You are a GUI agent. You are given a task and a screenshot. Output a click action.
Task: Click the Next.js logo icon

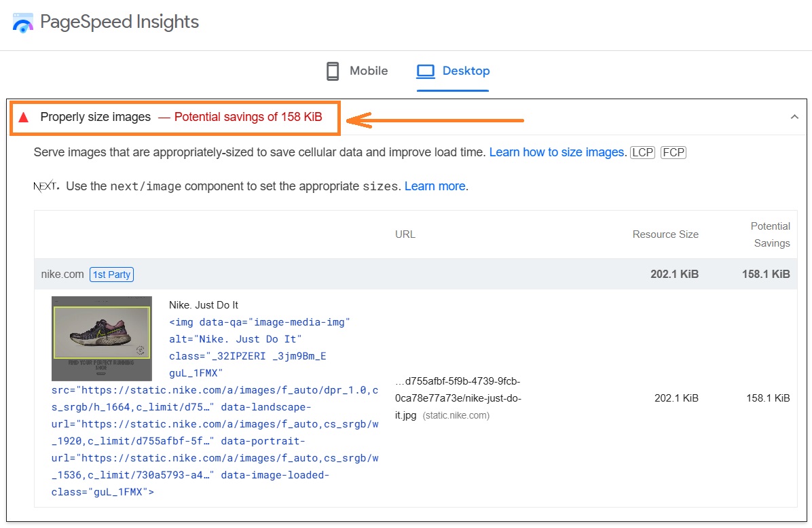(x=44, y=185)
